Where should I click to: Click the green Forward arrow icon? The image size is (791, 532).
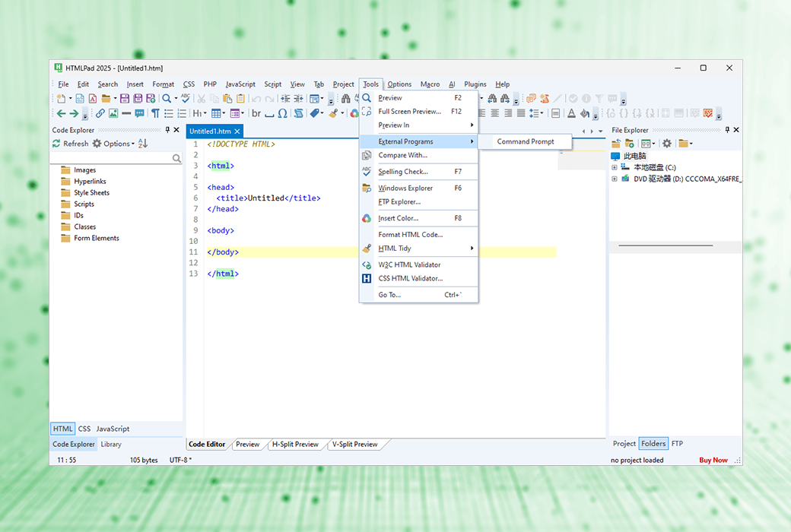[x=74, y=113]
